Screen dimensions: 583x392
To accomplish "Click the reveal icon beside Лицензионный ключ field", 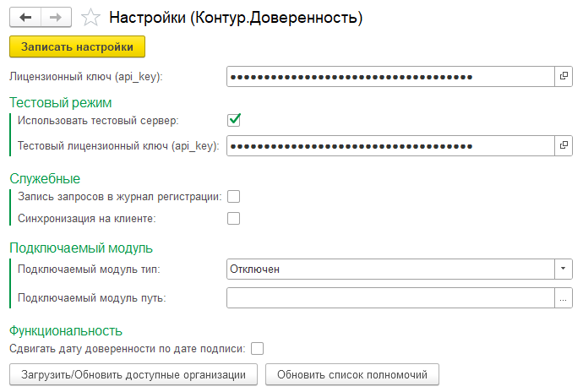I will tap(564, 77).
